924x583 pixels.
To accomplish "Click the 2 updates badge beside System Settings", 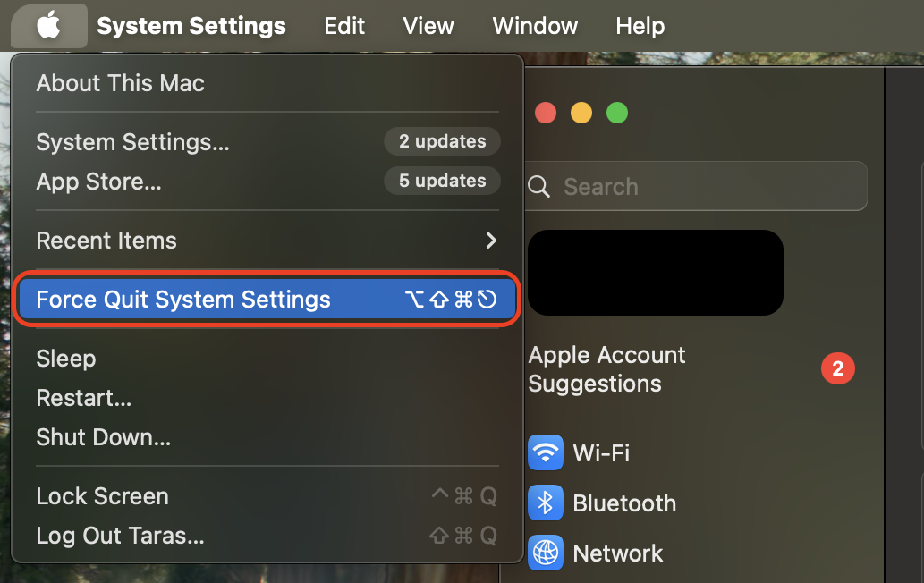I will tap(442, 141).
